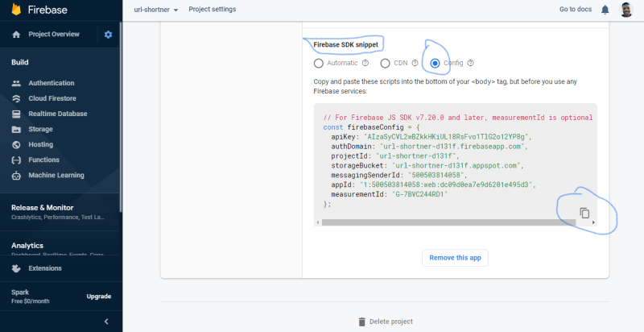Image resolution: width=644 pixels, height=332 pixels.
Task: Click the Firebase flame logo
Action: 16,9
